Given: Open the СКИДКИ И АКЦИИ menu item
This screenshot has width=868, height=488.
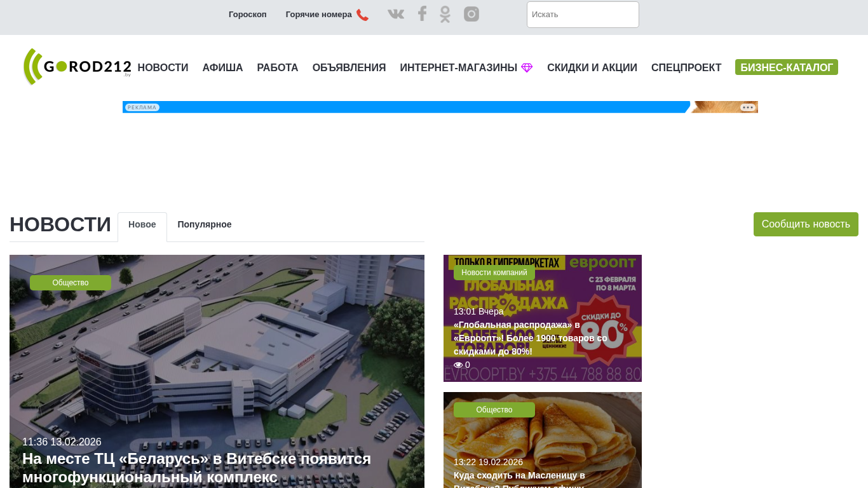Looking at the screenshot, I should (x=592, y=68).
